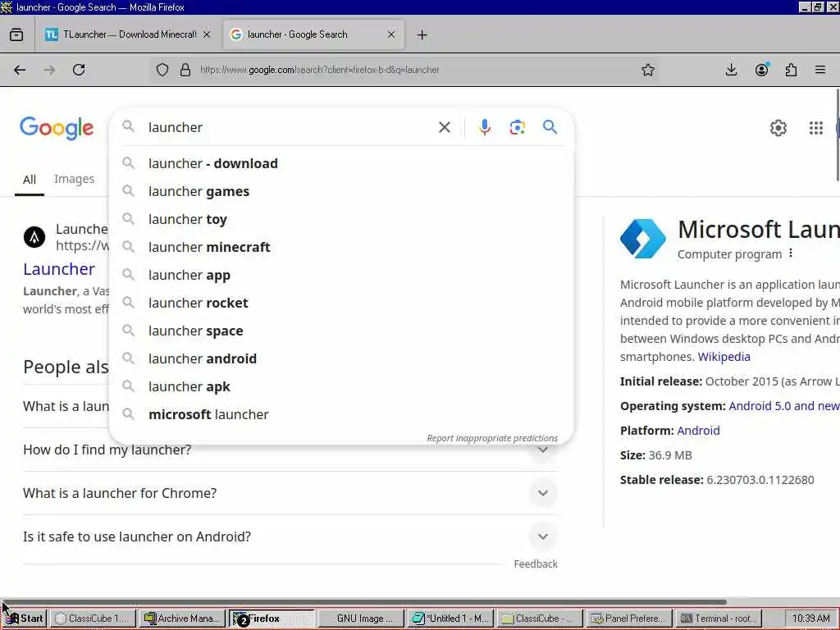The width and height of the screenshot is (840, 630).
Task: Choose suggestion launcher space
Action: click(x=341, y=331)
